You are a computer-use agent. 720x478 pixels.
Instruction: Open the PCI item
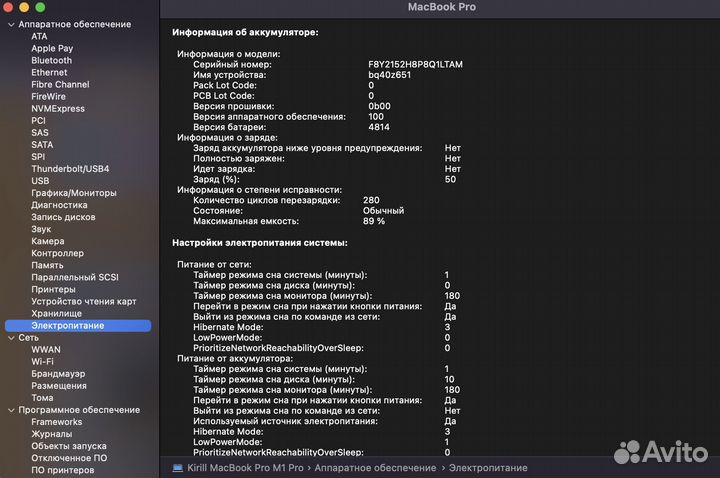[38, 120]
